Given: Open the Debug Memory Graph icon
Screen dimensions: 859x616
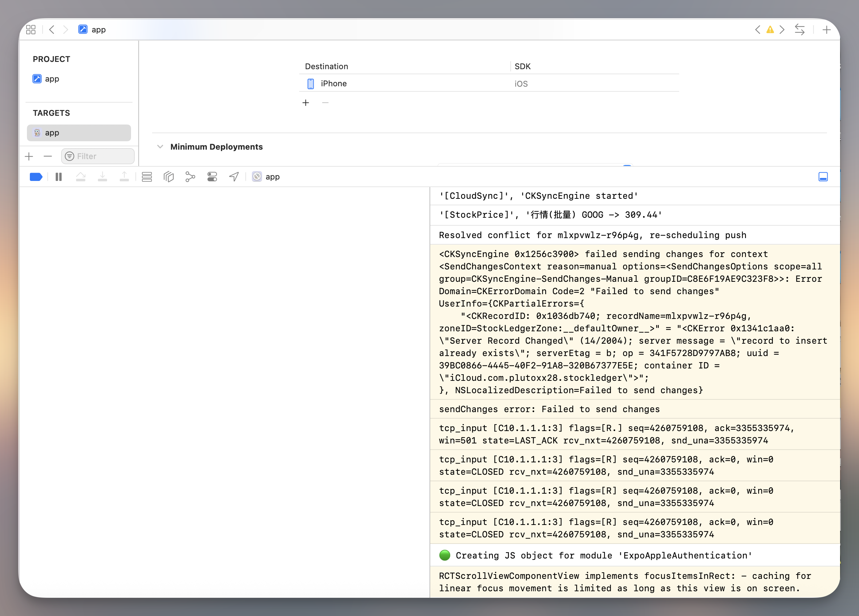Looking at the screenshot, I should pos(190,177).
